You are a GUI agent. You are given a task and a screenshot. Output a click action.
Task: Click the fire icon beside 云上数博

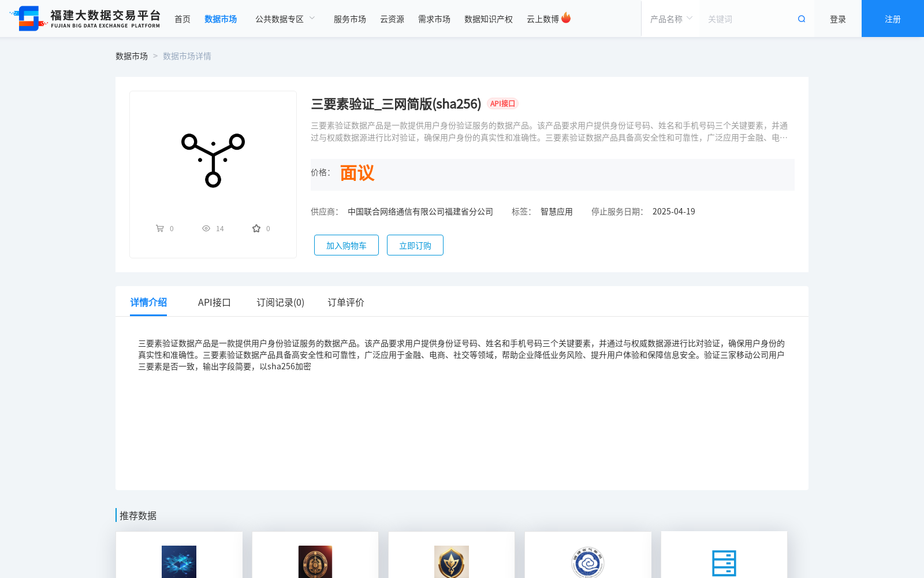click(x=566, y=18)
